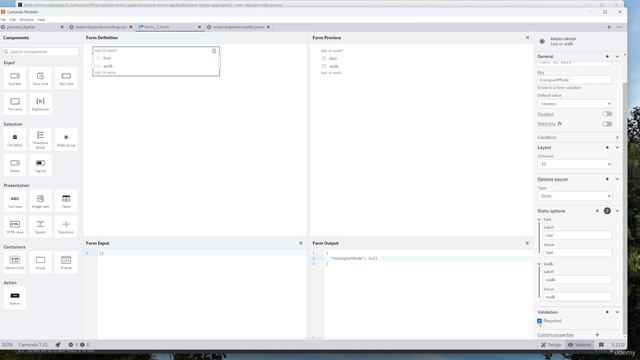The width and height of the screenshot is (640, 360).
Task: Open the File menu
Action: 3,20
